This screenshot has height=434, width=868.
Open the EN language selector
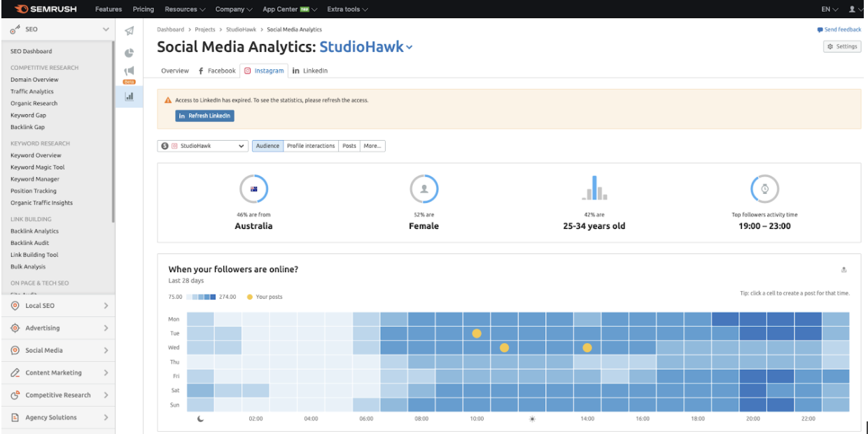click(830, 9)
